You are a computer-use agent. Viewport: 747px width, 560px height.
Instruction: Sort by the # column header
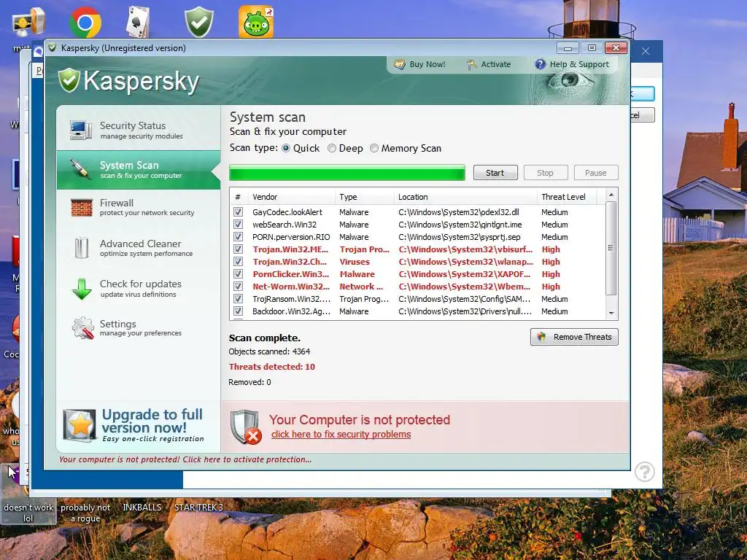(x=239, y=197)
